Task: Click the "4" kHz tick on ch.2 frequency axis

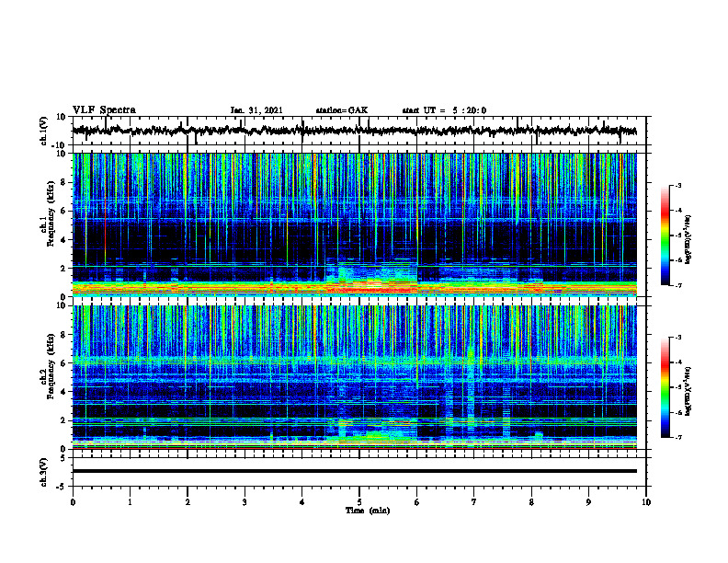Action: click(x=64, y=392)
